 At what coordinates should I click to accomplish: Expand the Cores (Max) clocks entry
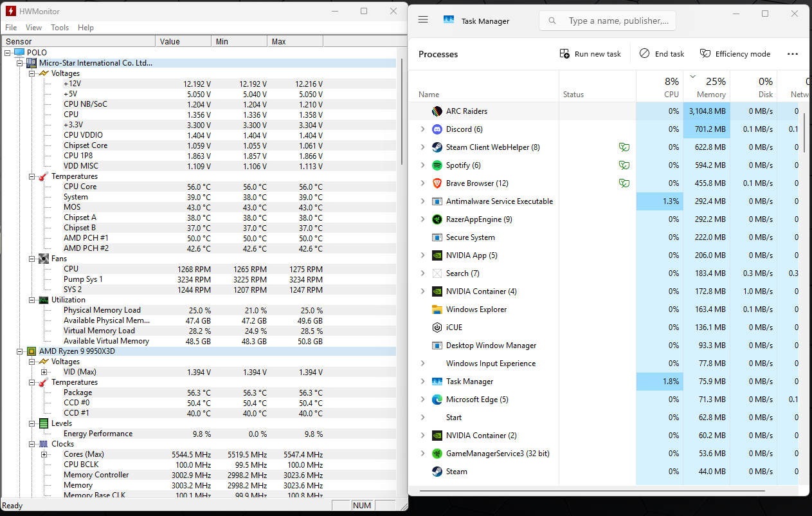pos(44,454)
